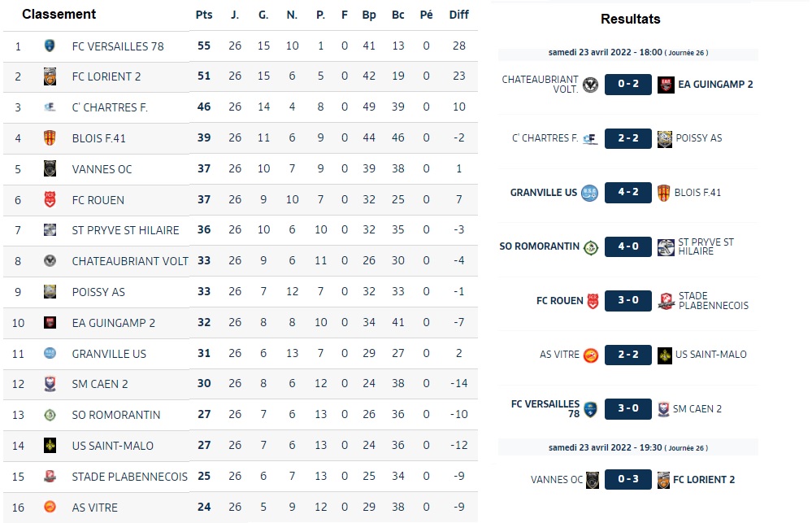The image size is (812, 523).
Task: Click AS Vitre orange logo in standings
Action: coord(50,507)
